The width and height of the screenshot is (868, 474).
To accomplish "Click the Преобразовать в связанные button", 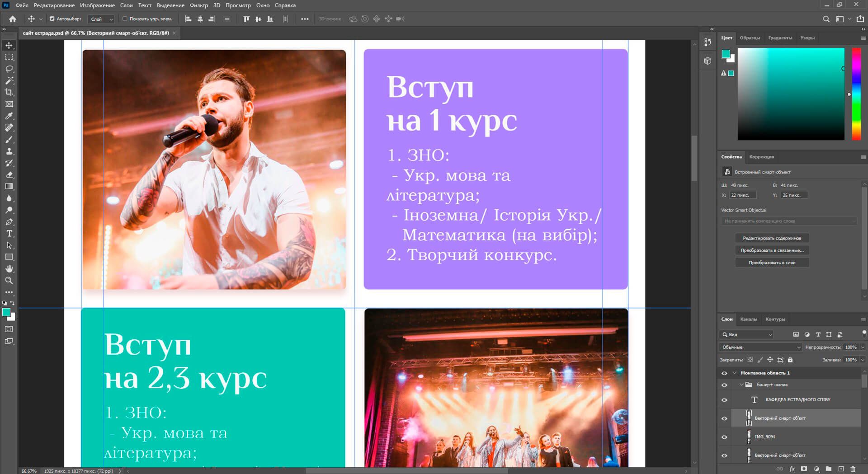I will pos(772,250).
